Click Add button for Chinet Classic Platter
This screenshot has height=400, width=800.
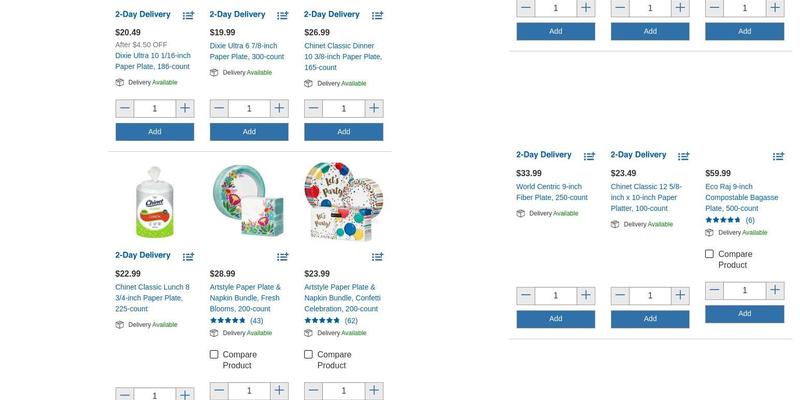650,319
